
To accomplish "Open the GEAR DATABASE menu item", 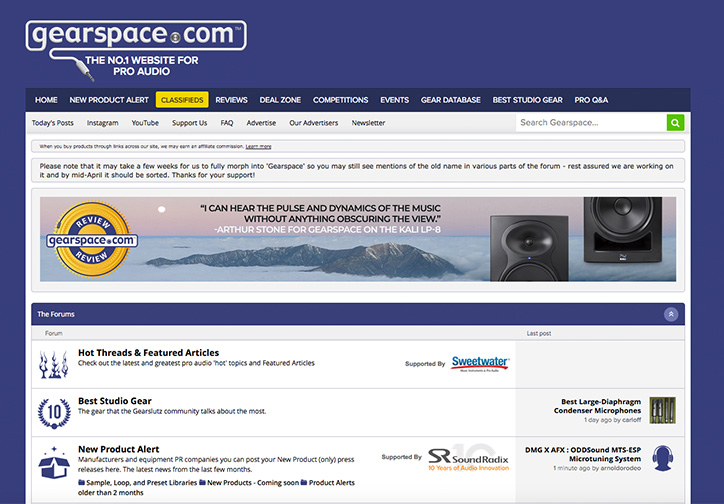I will (x=450, y=100).
